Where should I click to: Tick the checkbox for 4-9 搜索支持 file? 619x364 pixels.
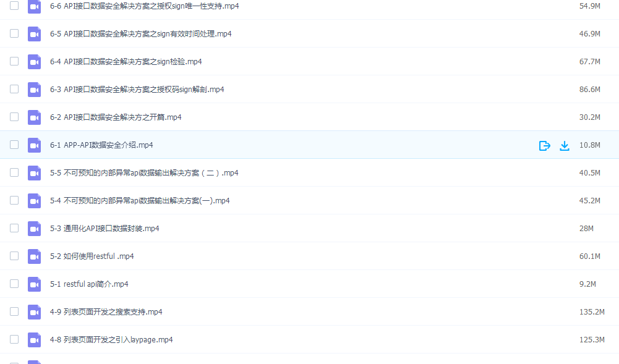click(14, 311)
